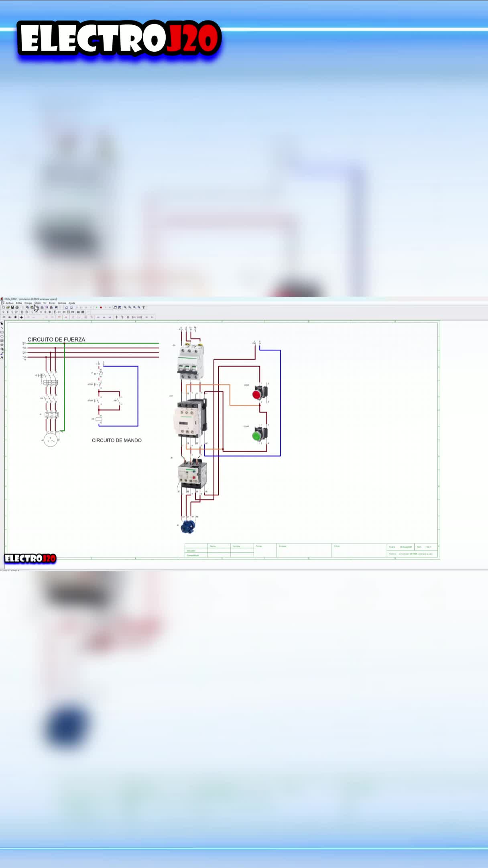Screen dimensions: 488x868
Task: Undo the last action via toolbar arrow
Action: [x=67, y=308]
